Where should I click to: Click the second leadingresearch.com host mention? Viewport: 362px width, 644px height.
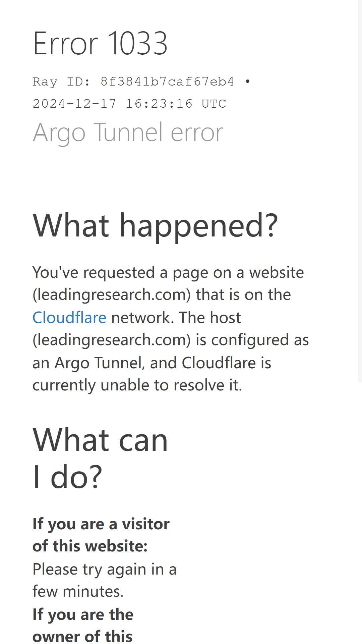coord(112,340)
